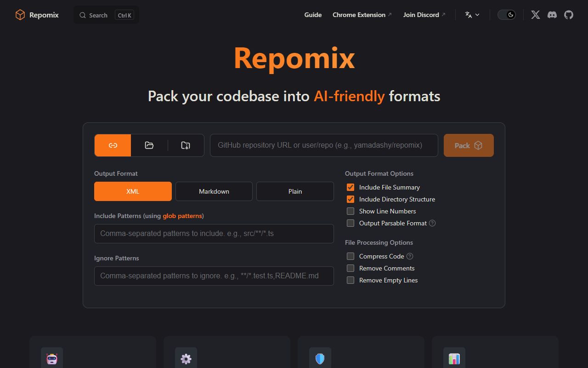Select Markdown output format
This screenshot has width=588, height=368.
pos(214,191)
